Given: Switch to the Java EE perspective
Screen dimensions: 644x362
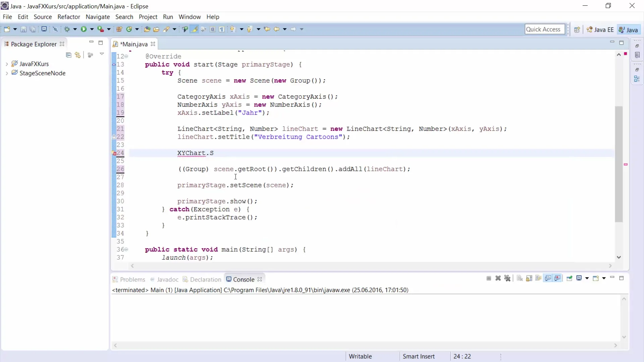Looking at the screenshot, I should pyautogui.click(x=600, y=29).
